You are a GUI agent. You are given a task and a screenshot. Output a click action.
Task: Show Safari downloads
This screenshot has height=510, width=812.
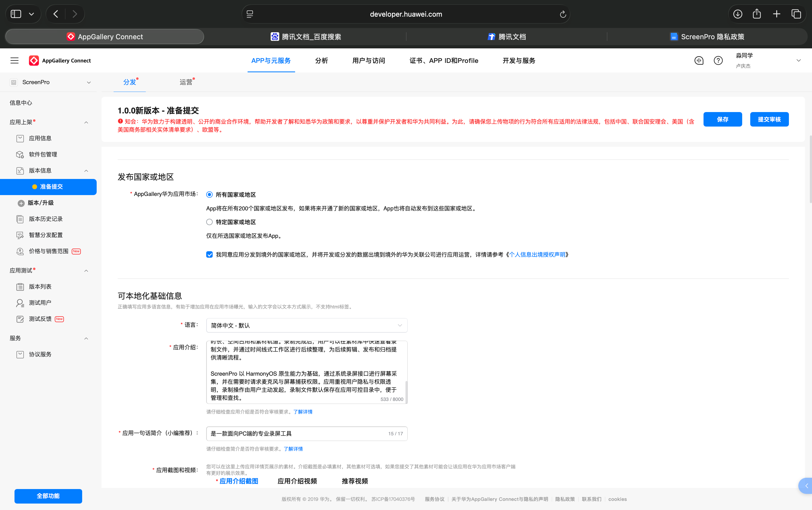[738, 14]
